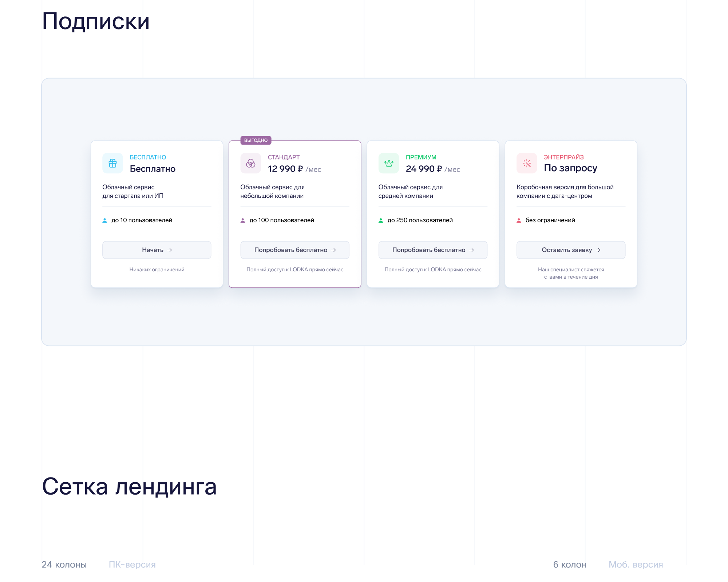The width and height of the screenshot is (728, 582).
Task: Click the overlapping circles icon on the Стандарт card
Action: pyautogui.click(x=250, y=163)
